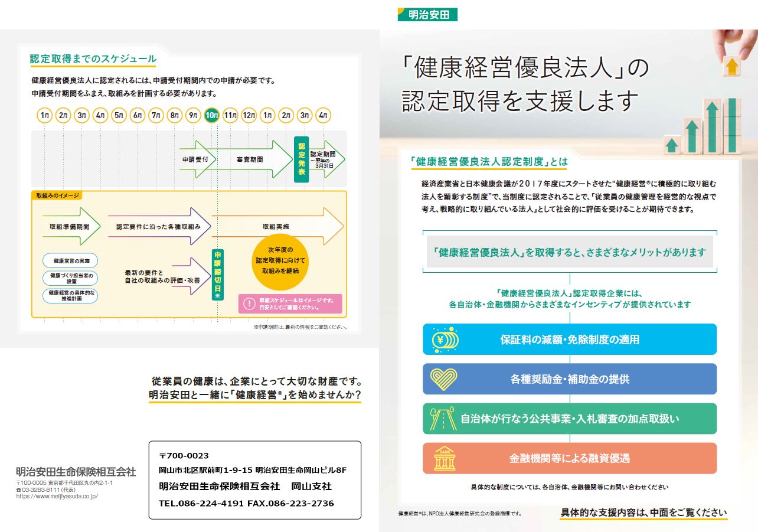Click the 申請締切日 green vertical label
Viewport: 758px width, 532px height.
(218, 275)
